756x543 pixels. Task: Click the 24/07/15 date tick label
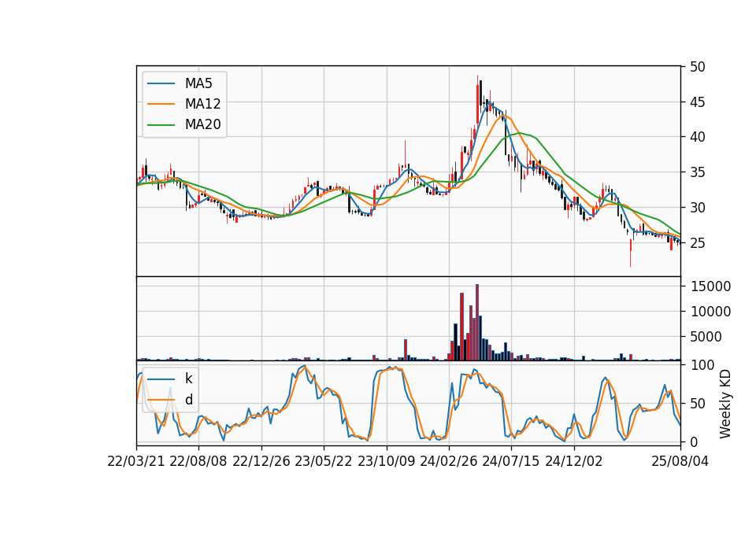pos(511,461)
